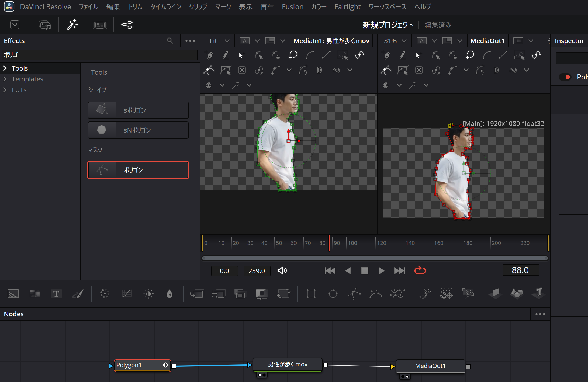Click the current frame field 88.0
The image size is (588, 382).
(x=520, y=270)
